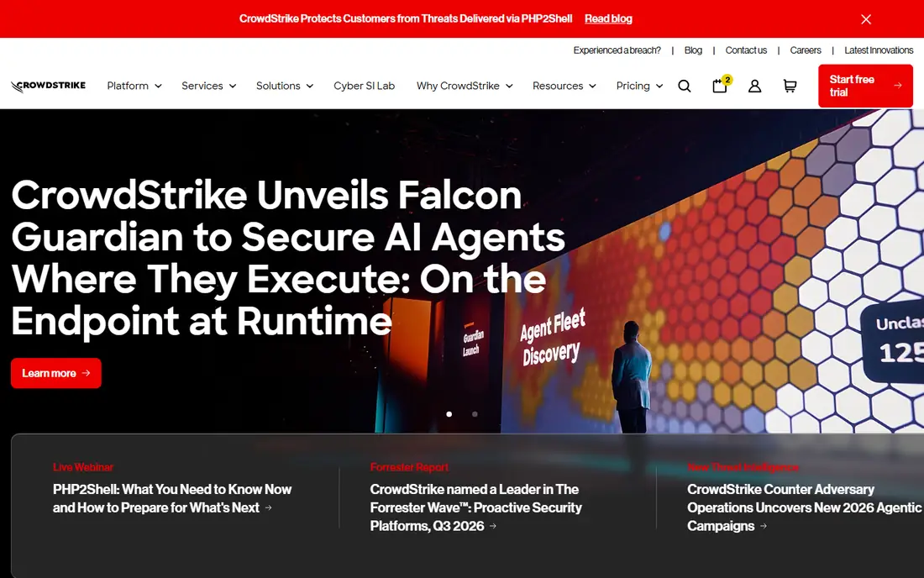The height and width of the screenshot is (578, 924).
Task: Open the Forrester Wave report article
Action: coord(475,507)
